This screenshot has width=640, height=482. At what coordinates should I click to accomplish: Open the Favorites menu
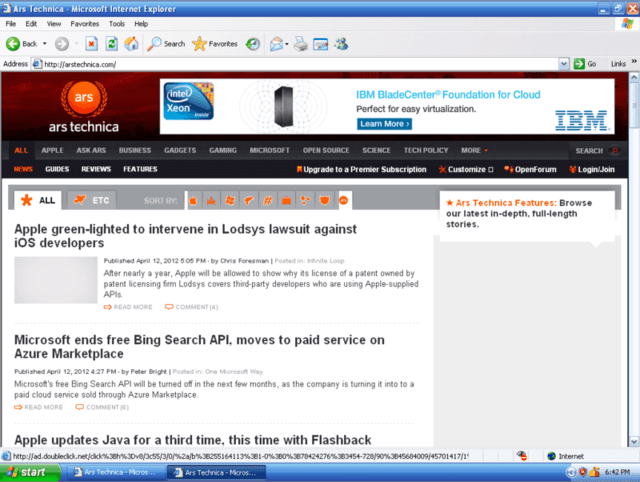[84, 24]
